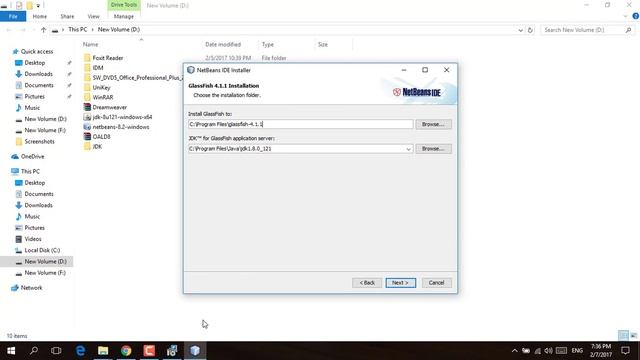640x360 pixels.
Task: Select the IDM folder
Action: point(98,68)
